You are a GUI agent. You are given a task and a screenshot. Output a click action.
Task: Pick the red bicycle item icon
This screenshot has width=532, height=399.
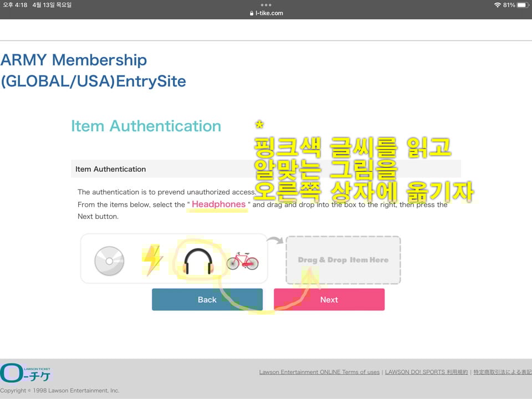click(x=242, y=260)
